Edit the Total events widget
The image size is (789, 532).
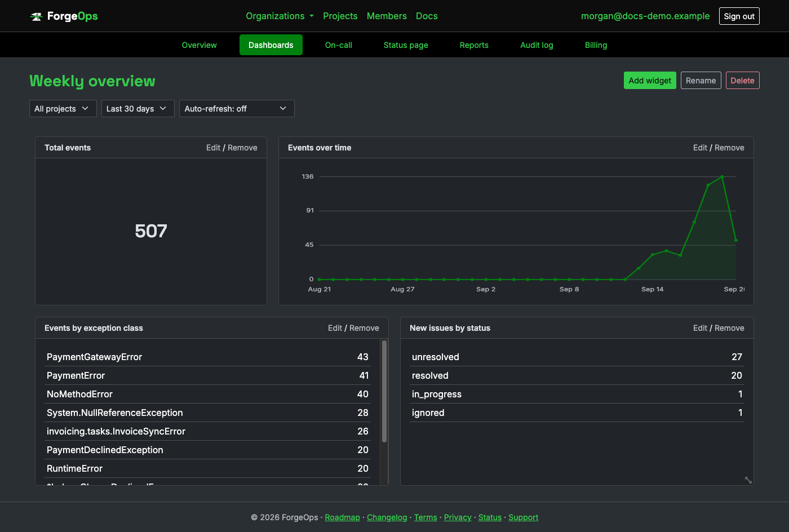[x=213, y=148]
